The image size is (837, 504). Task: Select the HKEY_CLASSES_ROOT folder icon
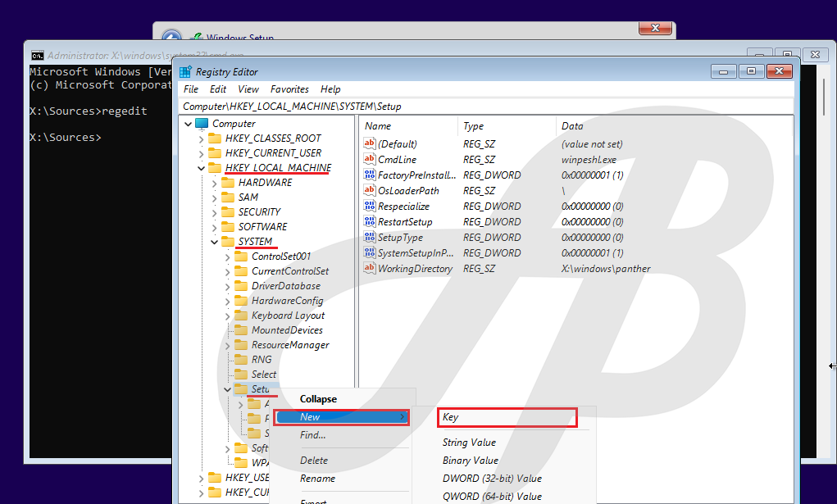[215, 138]
